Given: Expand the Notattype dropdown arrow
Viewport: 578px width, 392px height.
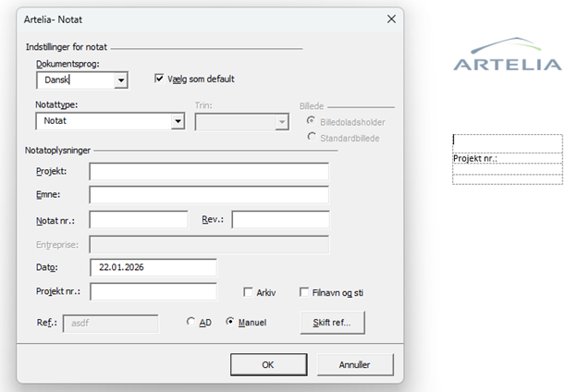Looking at the screenshot, I should point(178,121).
